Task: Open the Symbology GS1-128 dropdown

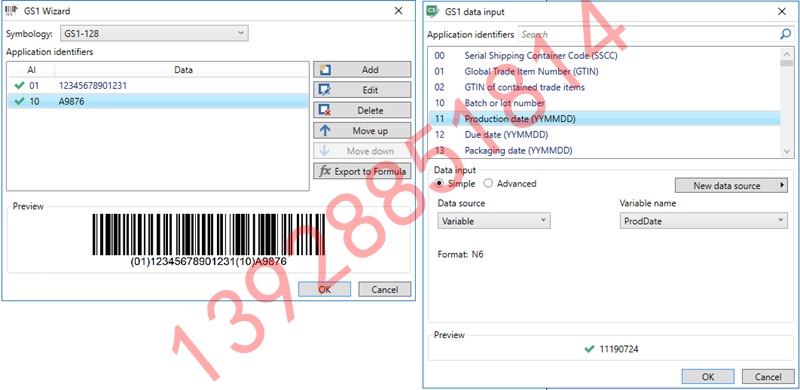Action: pyautogui.click(x=154, y=34)
